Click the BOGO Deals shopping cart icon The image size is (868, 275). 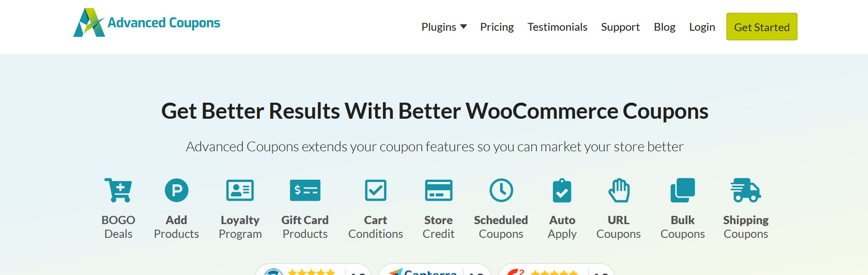[x=118, y=190]
